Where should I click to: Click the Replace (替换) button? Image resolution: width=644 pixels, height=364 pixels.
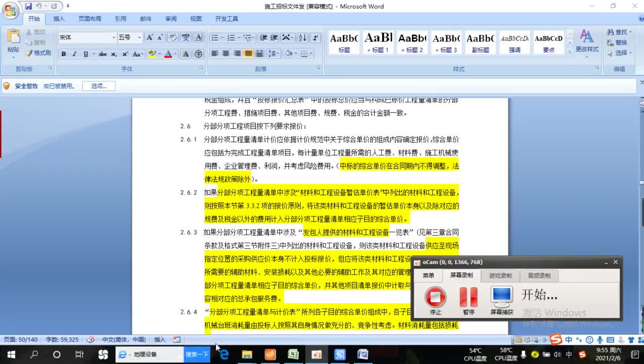[617, 42]
